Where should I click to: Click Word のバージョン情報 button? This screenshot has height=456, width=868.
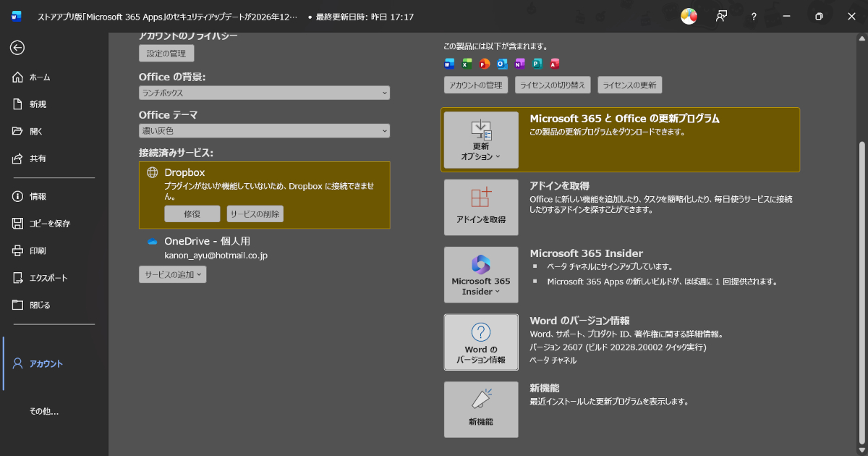point(481,342)
